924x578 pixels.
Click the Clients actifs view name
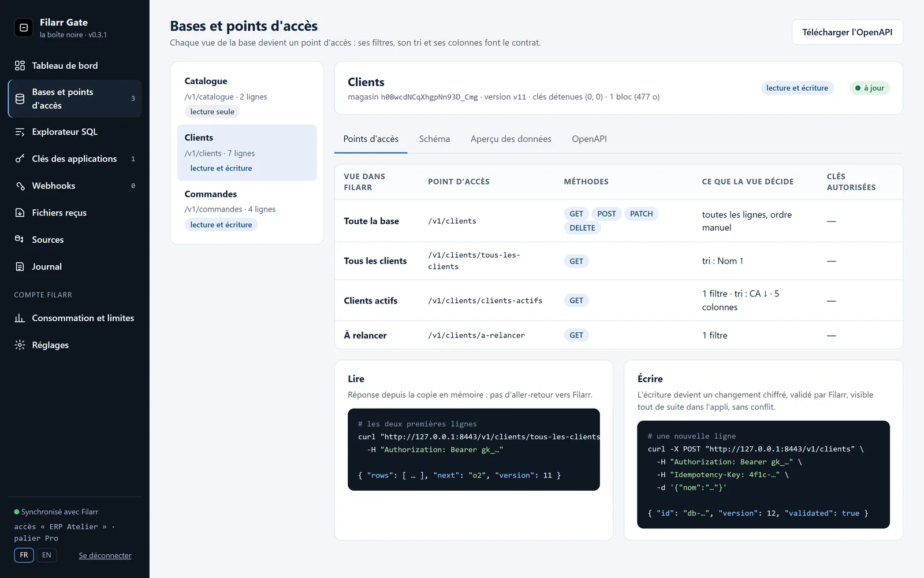click(371, 301)
